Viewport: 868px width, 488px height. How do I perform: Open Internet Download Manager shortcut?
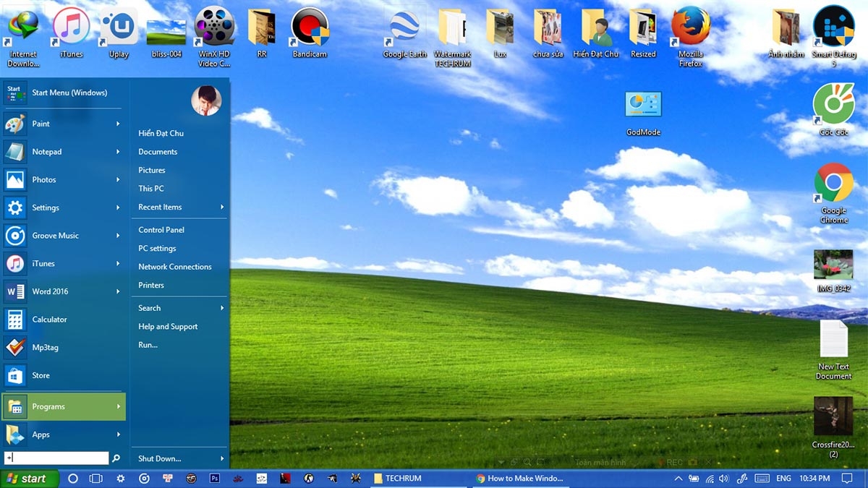pos(23,36)
